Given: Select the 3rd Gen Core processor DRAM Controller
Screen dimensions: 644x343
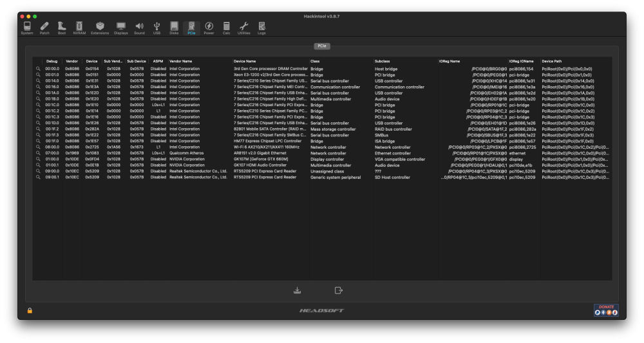Looking at the screenshot, I should (270, 69).
